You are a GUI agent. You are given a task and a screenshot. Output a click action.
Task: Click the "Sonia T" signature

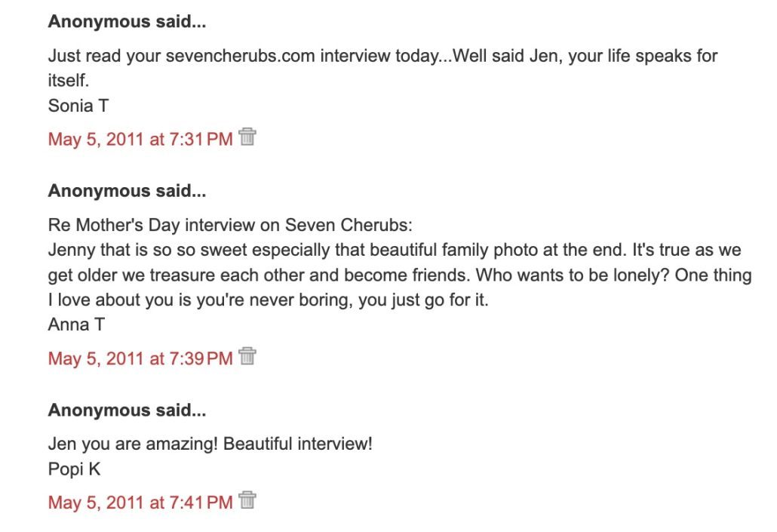(78, 106)
